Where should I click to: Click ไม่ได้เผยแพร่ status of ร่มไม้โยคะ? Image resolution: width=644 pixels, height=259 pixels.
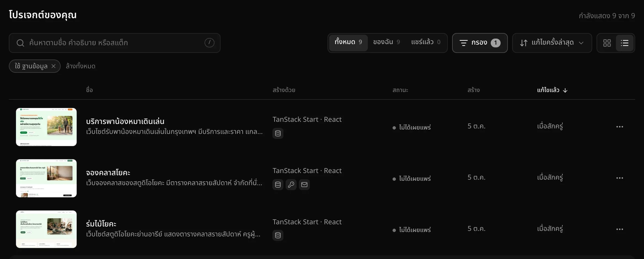(x=412, y=230)
